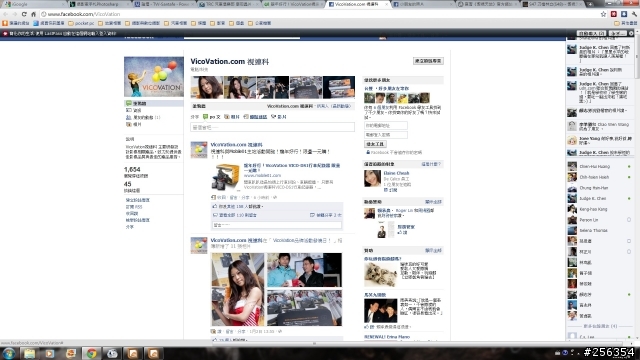This screenshot has height=360, width=640.
Task: Click the LastPass bar autofill button
Action: (591, 33)
